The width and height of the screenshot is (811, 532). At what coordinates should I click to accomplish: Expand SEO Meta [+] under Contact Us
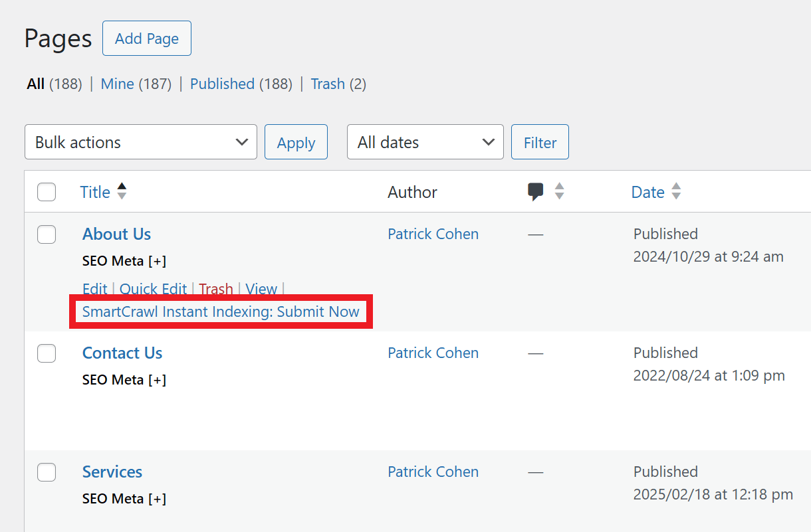(x=124, y=380)
